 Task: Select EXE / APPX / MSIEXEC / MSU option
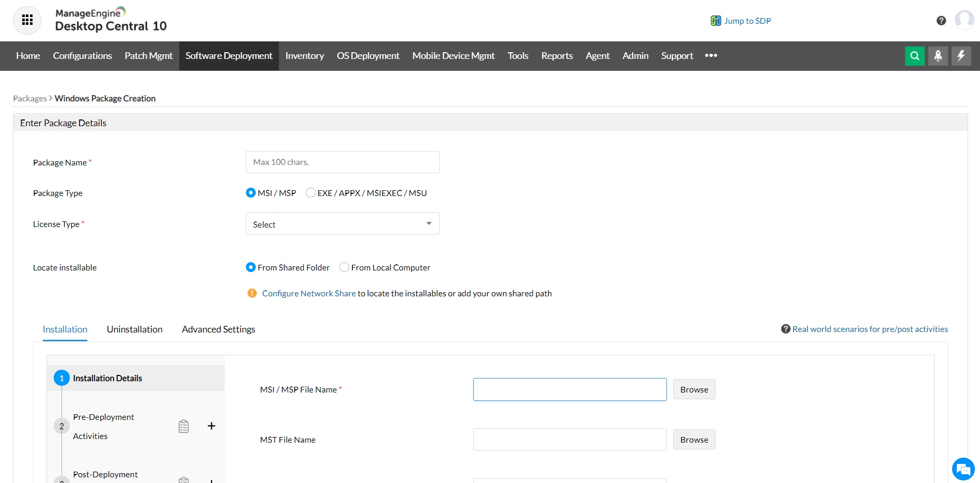310,193
